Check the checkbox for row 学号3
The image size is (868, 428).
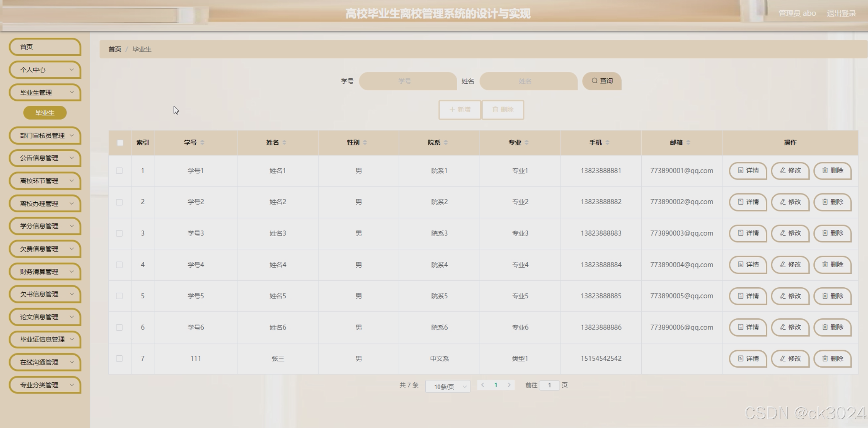(119, 233)
